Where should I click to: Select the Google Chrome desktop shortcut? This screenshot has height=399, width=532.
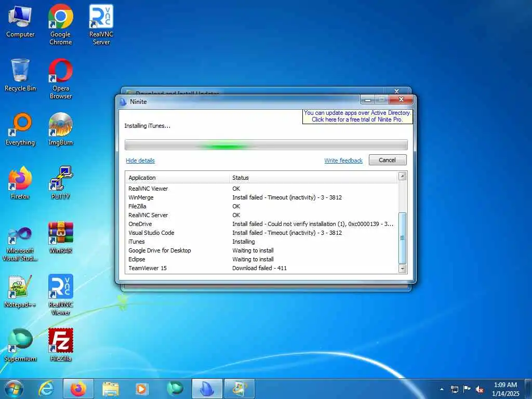[60, 24]
